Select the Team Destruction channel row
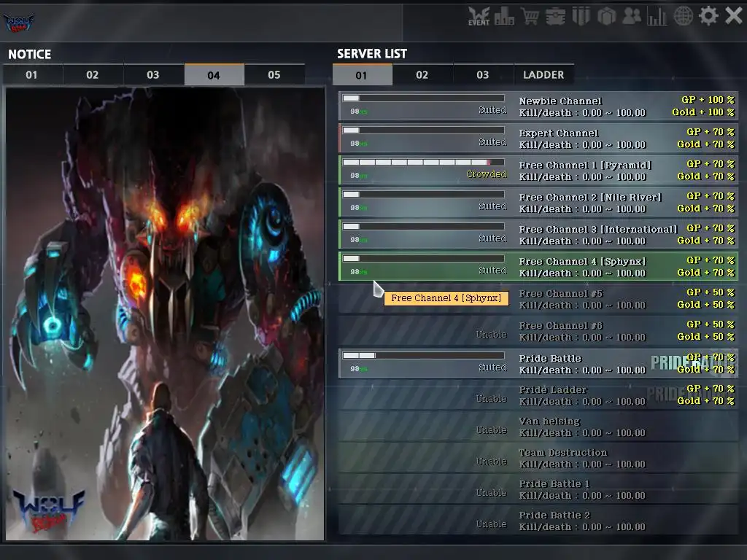747x560 pixels. coord(538,458)
